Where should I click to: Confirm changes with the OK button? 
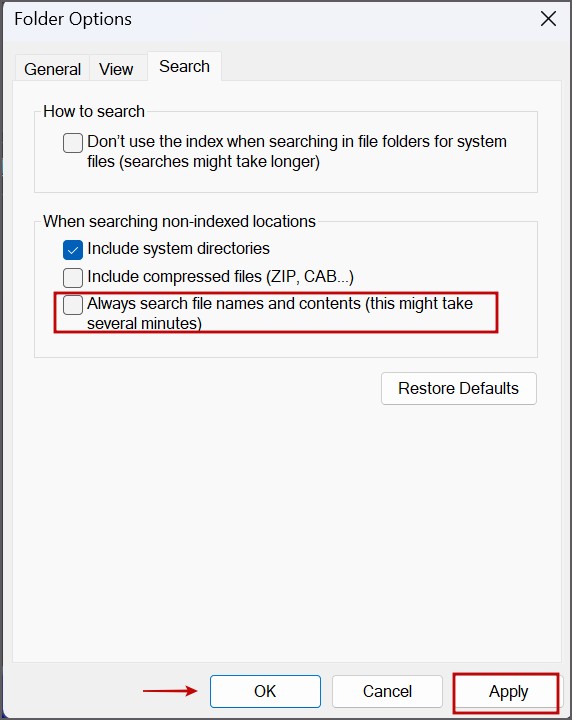tap(265, 691)
